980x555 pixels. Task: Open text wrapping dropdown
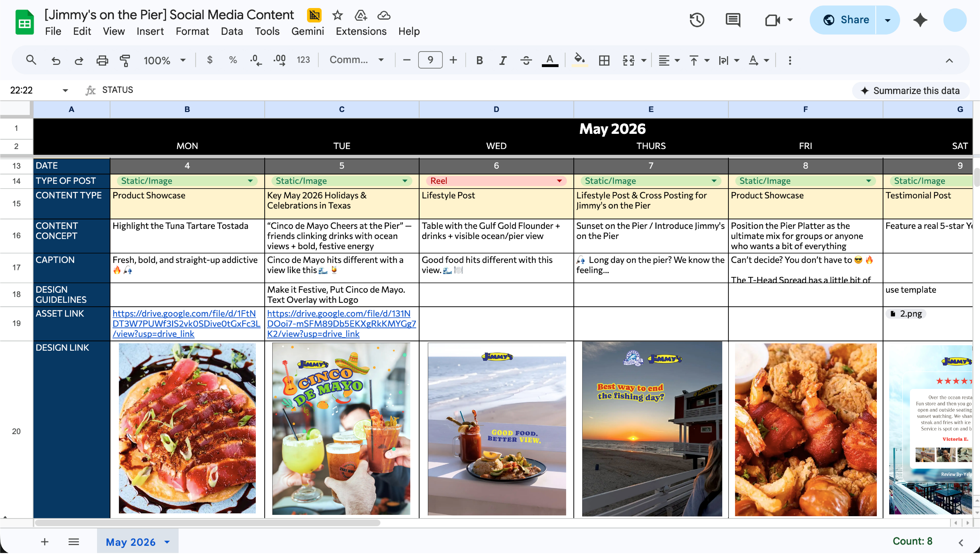[729, 60]
